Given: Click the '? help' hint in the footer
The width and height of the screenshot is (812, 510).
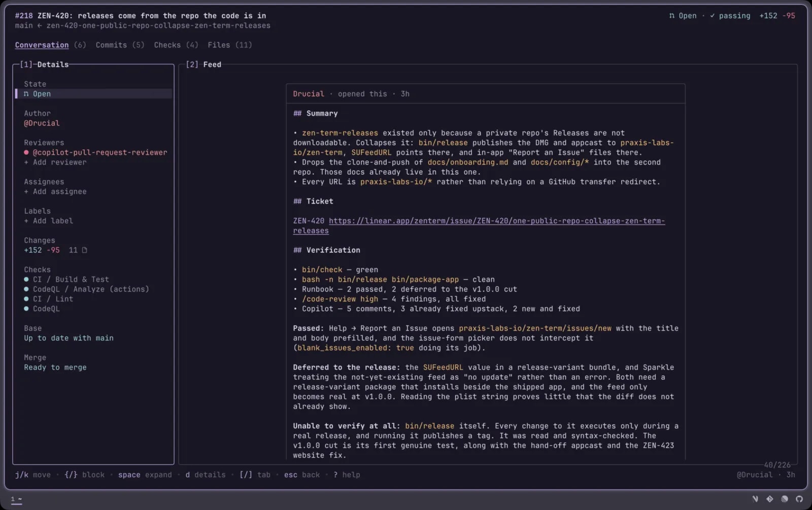Looking at the screenshot, I should point(347,475).
